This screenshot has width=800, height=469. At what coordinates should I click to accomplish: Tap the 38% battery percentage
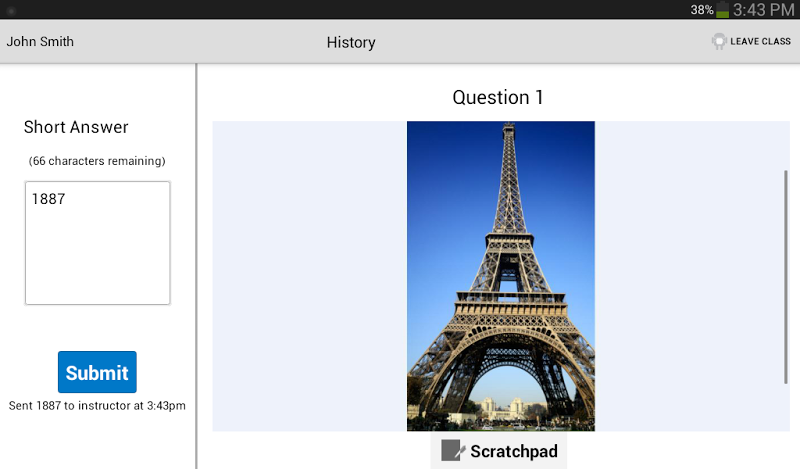[702, 10]
